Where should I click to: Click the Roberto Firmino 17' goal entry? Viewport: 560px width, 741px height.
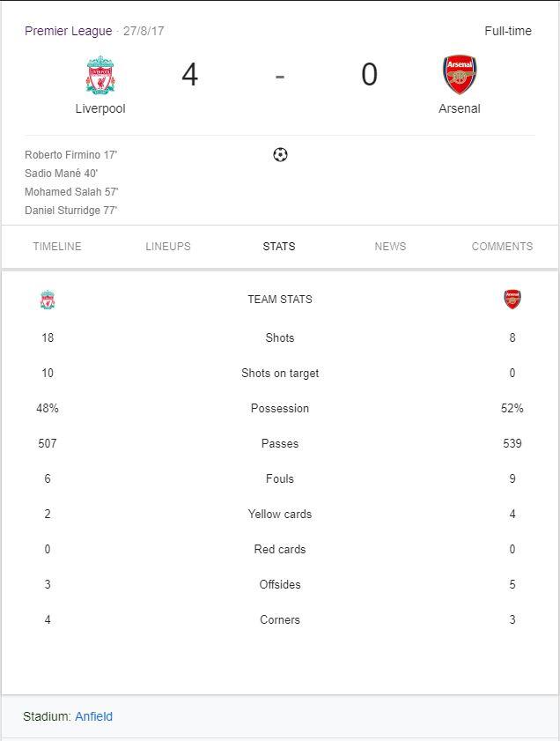[71, 155]
